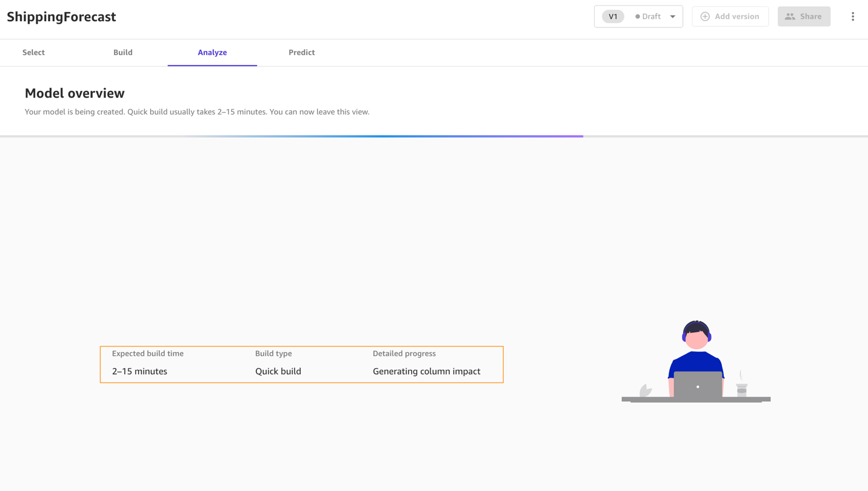The width and height of the screenshot is (868, 491).
Task: Click the plus icon beside Add version
Action: (x=705, y=17)
